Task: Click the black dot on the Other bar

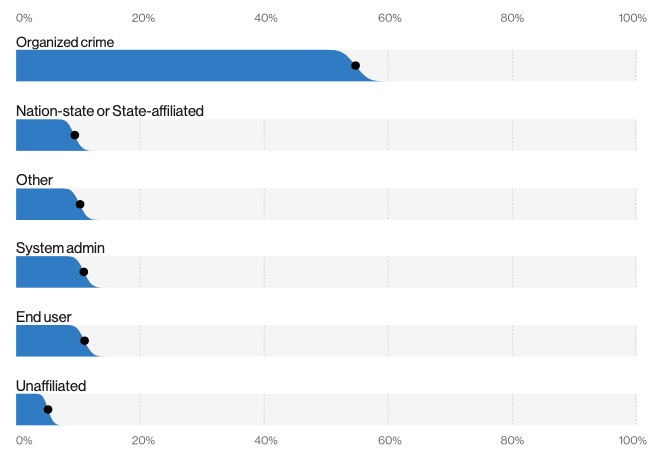Action: pos(80,204)
